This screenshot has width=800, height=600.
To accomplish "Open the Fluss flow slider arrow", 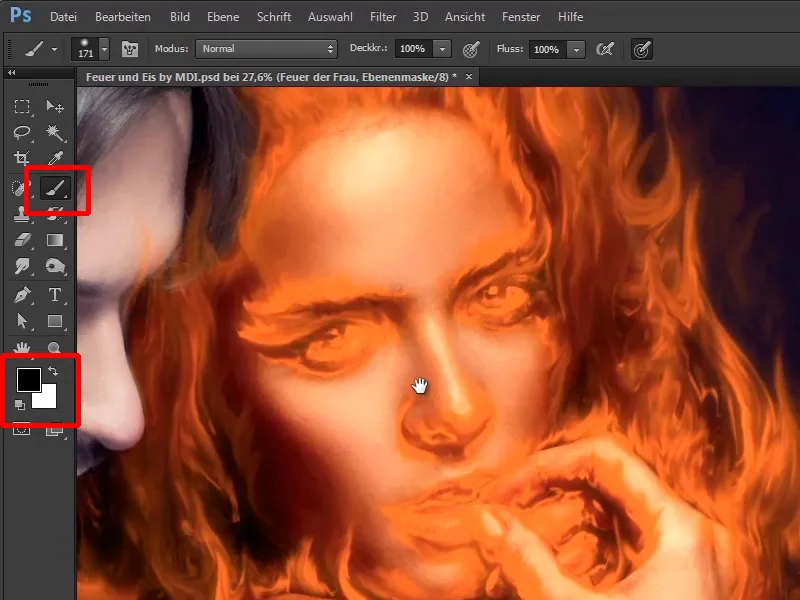I will (577, 49).
